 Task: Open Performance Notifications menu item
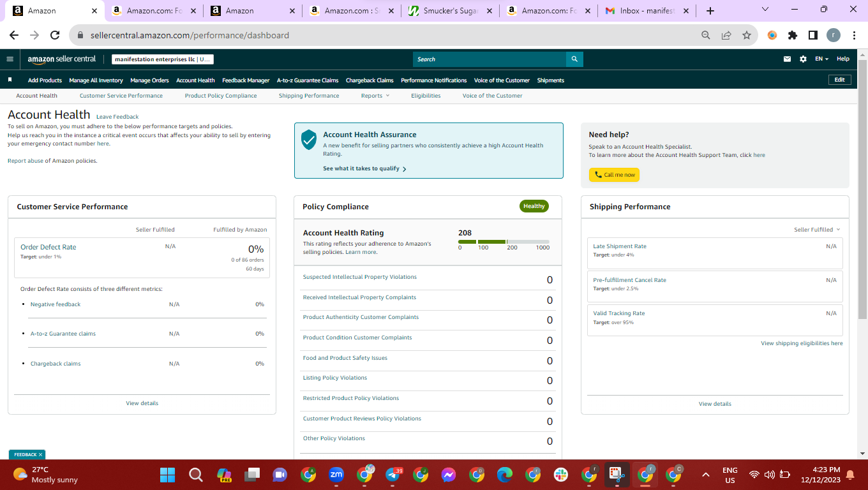(434, 80)
